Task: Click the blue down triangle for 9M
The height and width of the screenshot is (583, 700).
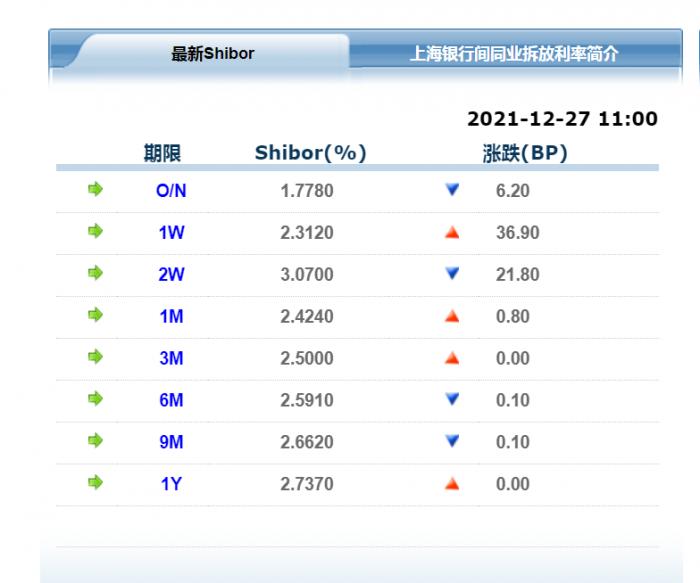Action: click(x=452, y=441)
